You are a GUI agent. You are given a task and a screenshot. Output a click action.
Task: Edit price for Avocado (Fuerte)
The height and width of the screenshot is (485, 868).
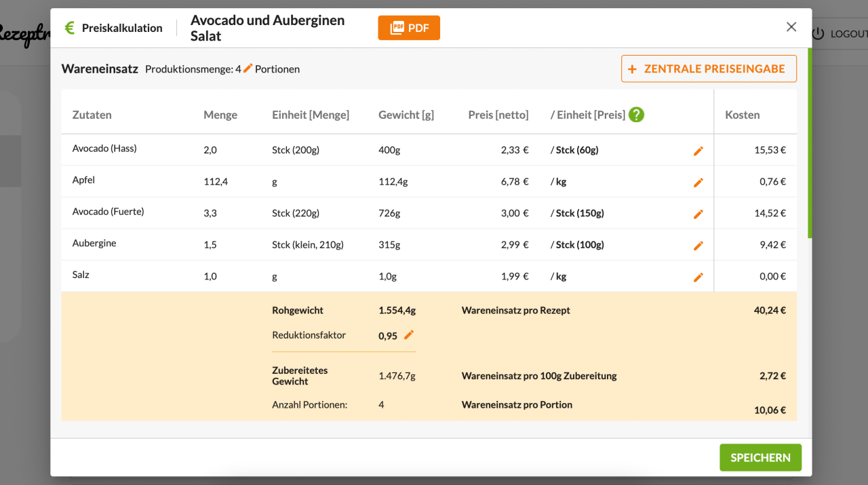pyautogui.click(x=698, y=214)
